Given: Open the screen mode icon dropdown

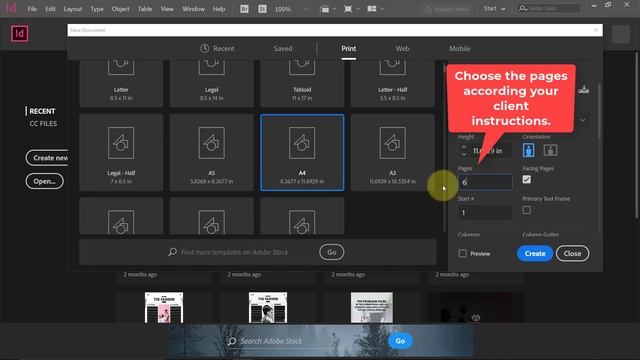Looking at the screenshot, I should (351, 9).
